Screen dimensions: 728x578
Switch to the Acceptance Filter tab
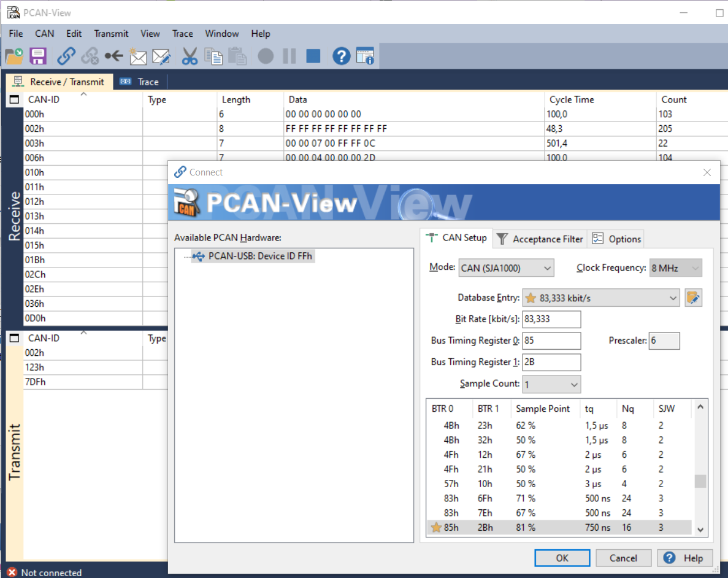point(540,239)
